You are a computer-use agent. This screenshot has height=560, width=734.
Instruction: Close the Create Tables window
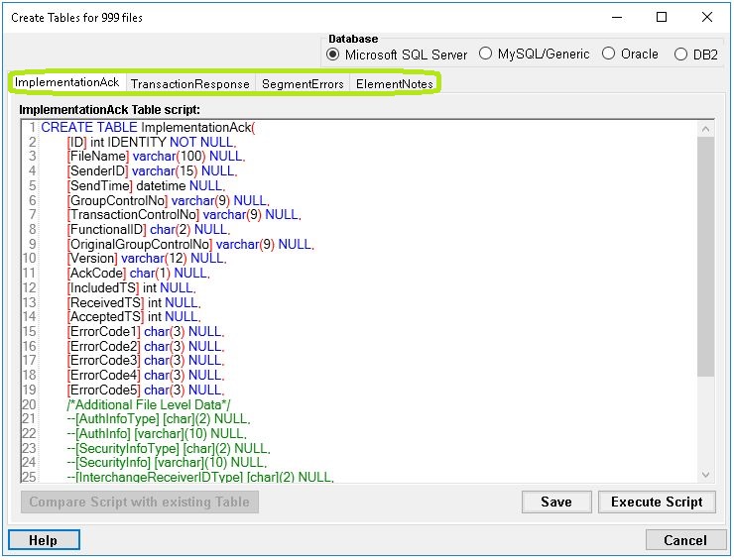click(x=707, y=17)
